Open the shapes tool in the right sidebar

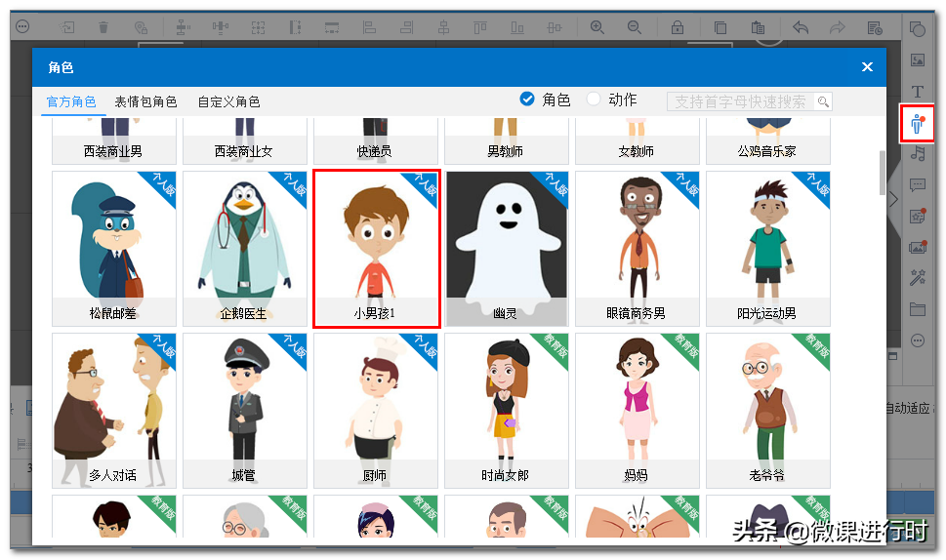tap(917, 28)
